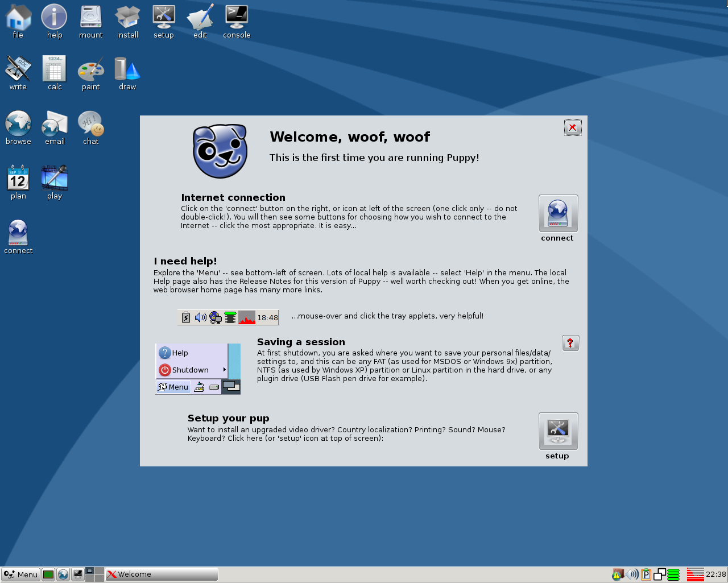728x583 pixels.
Task: Click the Puppy dog logo image
Action: click(221, 151)
